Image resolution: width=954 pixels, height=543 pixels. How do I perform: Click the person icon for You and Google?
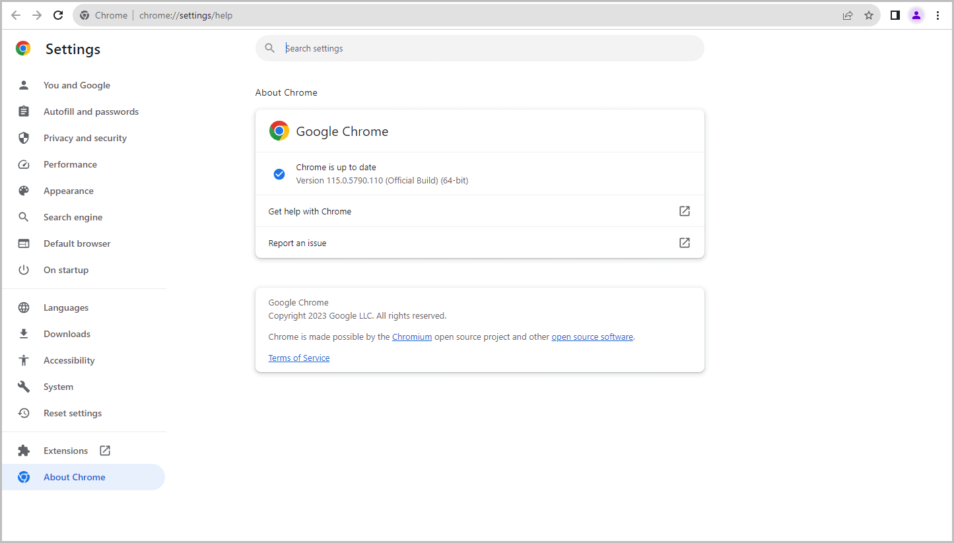coord(24,85)
